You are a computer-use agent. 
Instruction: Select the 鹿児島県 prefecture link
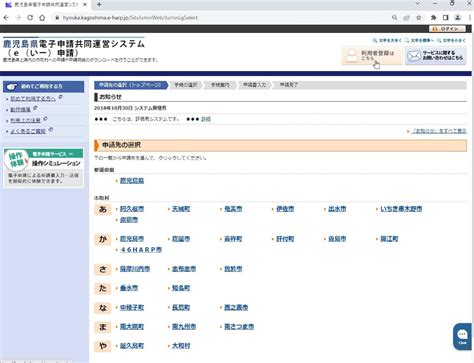[132, 181]
